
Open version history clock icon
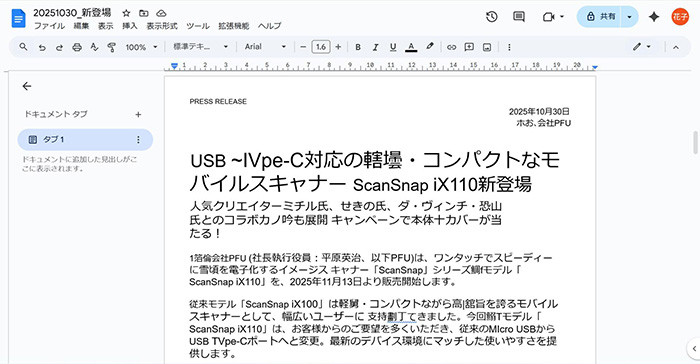pos(492,17)
